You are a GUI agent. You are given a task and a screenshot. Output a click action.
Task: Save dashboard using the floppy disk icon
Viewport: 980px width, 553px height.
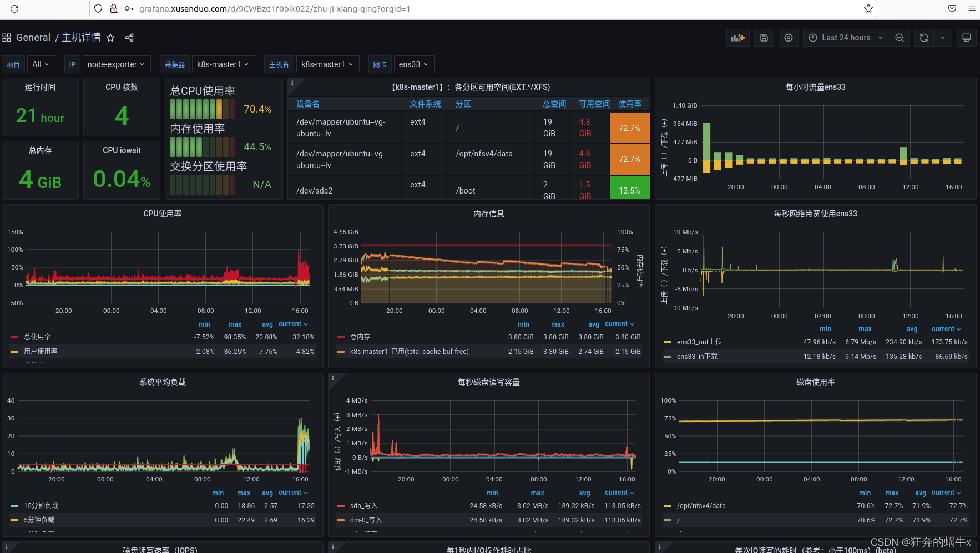coord(764,38)
